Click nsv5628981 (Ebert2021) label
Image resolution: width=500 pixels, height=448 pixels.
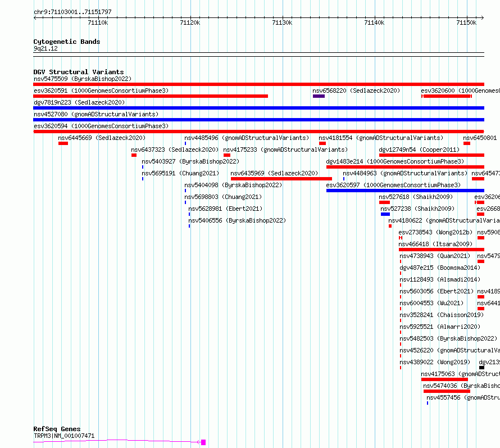coord(225,209)
